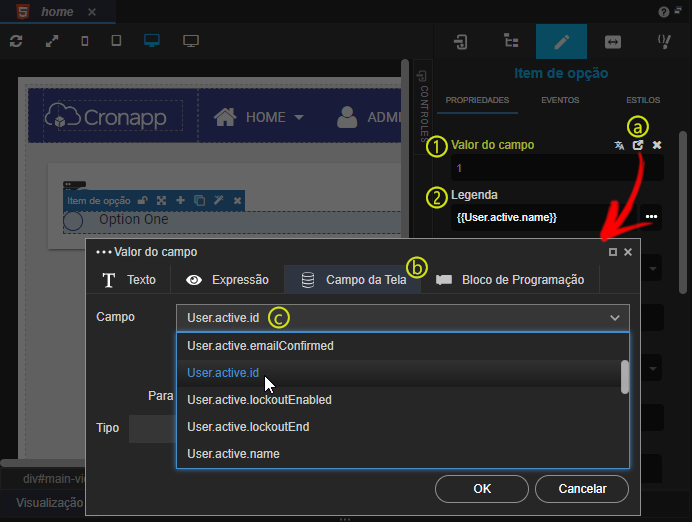Clear the Valor do campo value
This screenshot has height=522, width=692.
point(657,145)
